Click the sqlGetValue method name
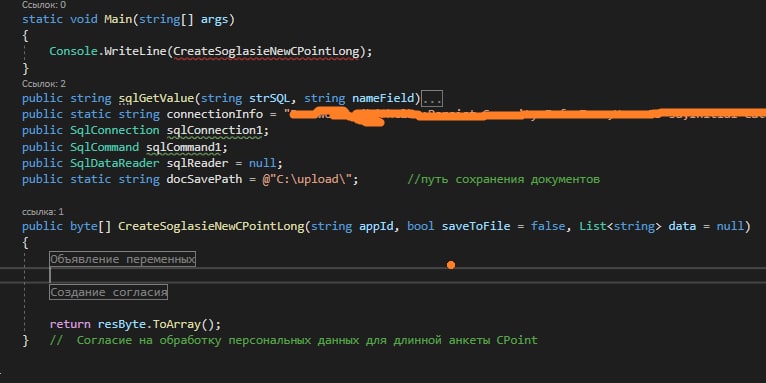The width and height of the screenshot is (766, 383). [x=156, y=99]
